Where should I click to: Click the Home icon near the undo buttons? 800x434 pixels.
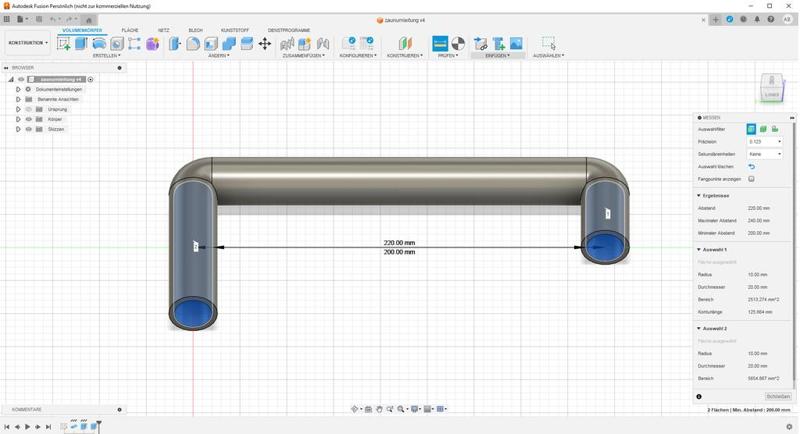tap(88, 19)
